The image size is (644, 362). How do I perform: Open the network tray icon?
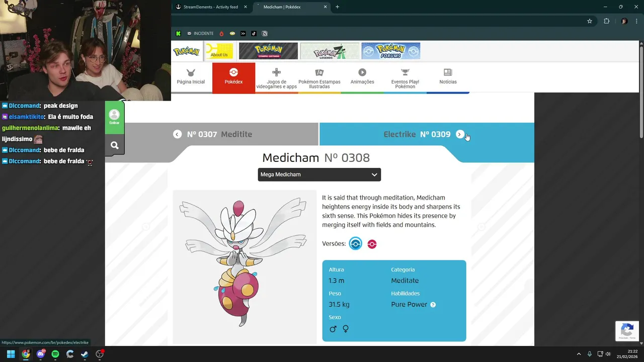pyautogui.click(x=600, y=354)
